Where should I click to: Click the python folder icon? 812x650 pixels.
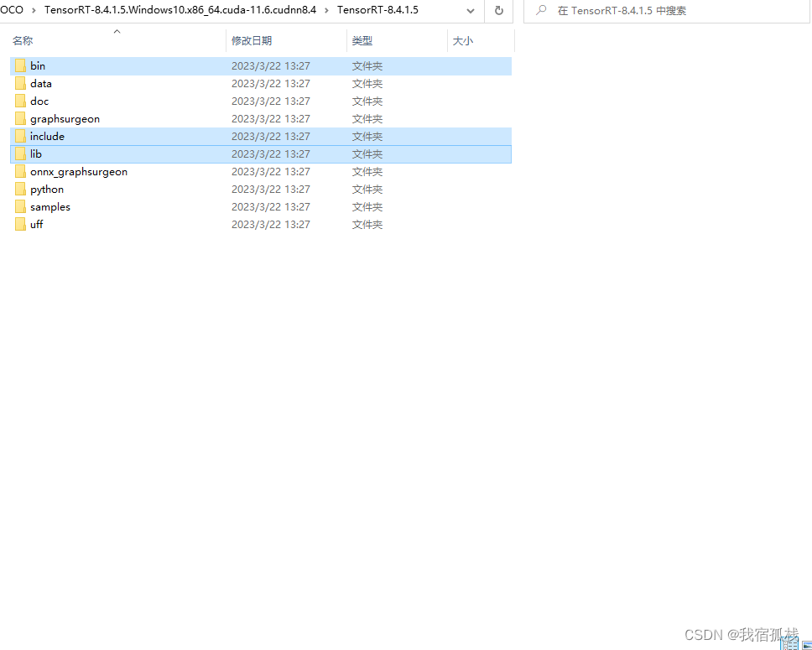pos(20,189)
